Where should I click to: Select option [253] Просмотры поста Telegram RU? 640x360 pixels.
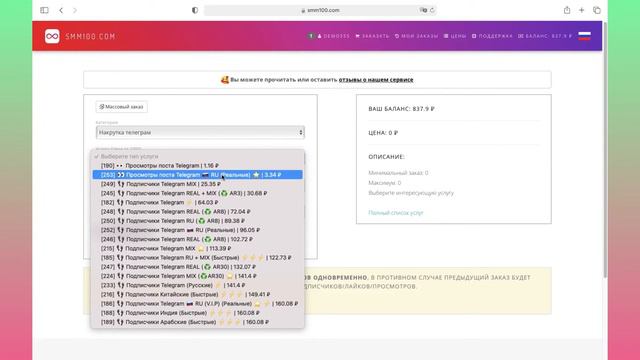(198, 175)
